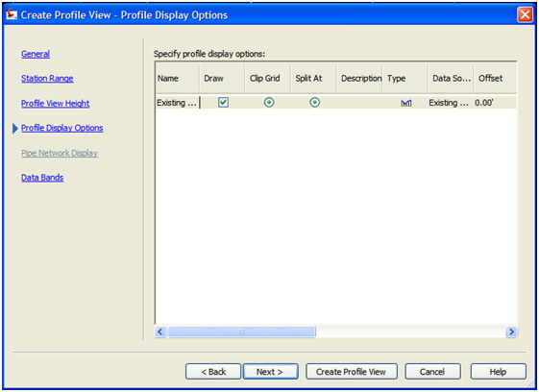Image resolution: width=539 pixels, height=392 pixels.
Task: Click the scrollbar left arrow
Action: click(160, 331)
